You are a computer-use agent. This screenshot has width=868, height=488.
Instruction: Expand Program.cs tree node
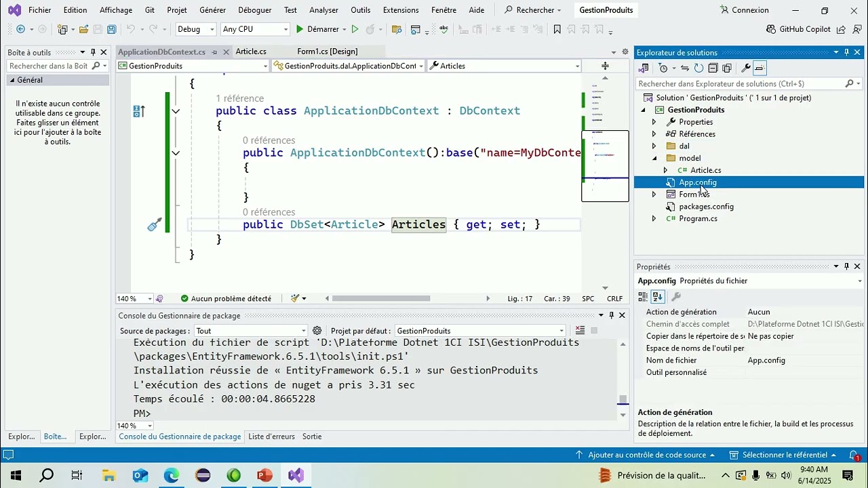tap(654, 219)
